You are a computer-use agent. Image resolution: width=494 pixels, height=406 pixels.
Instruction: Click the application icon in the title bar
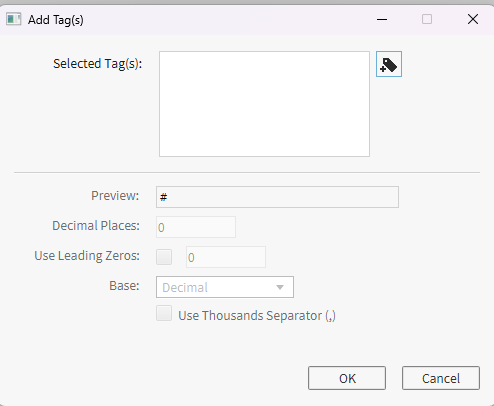[14, 19]
